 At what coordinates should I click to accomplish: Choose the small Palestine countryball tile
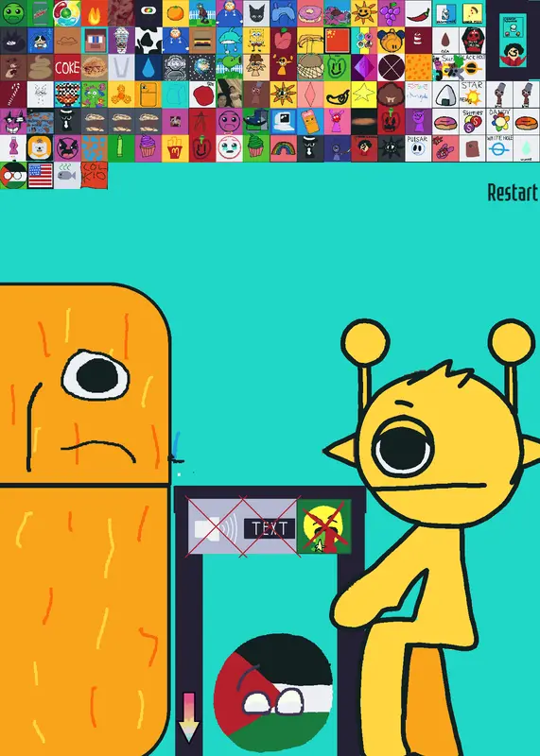(13, 176)
